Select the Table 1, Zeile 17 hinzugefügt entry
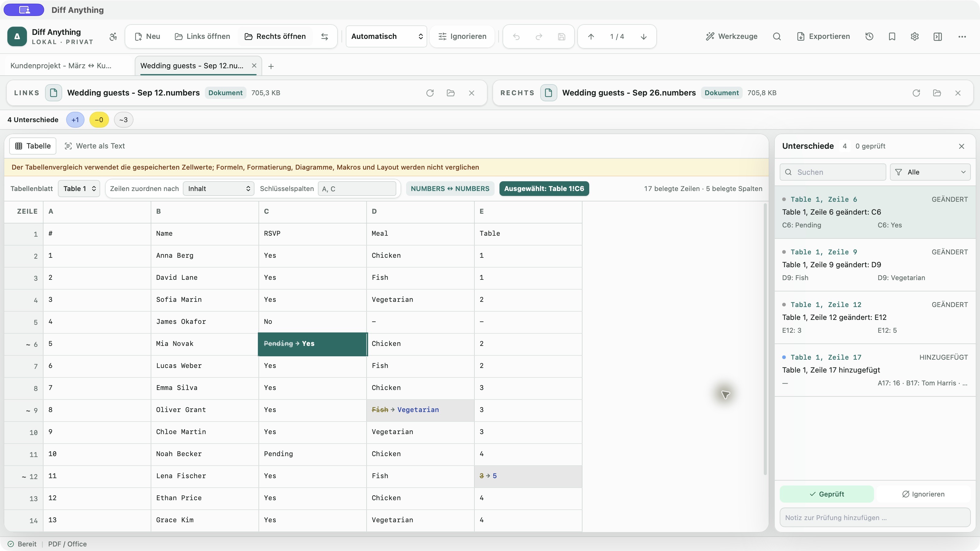This screenshot has height=551, width=980. pyautogui.click(x=875, y=370)
